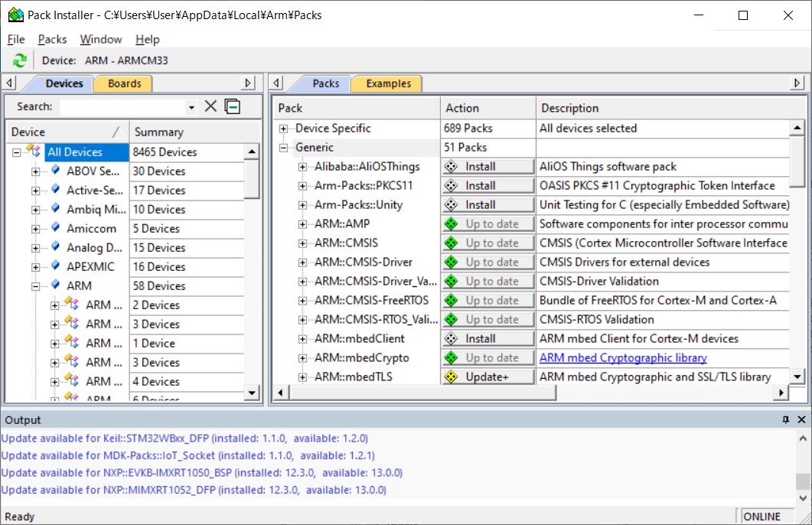Click the icon of the 4 Devices ARM subfamily
The width and height of the screenshot is (812, 525).
pyautogui.click(x=72, y=381)
